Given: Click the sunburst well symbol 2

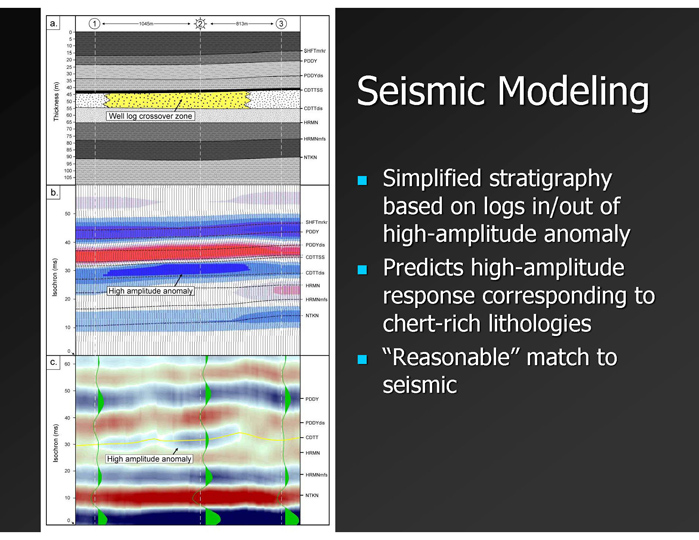Looking at the screenshot, I should pos(201,24).
